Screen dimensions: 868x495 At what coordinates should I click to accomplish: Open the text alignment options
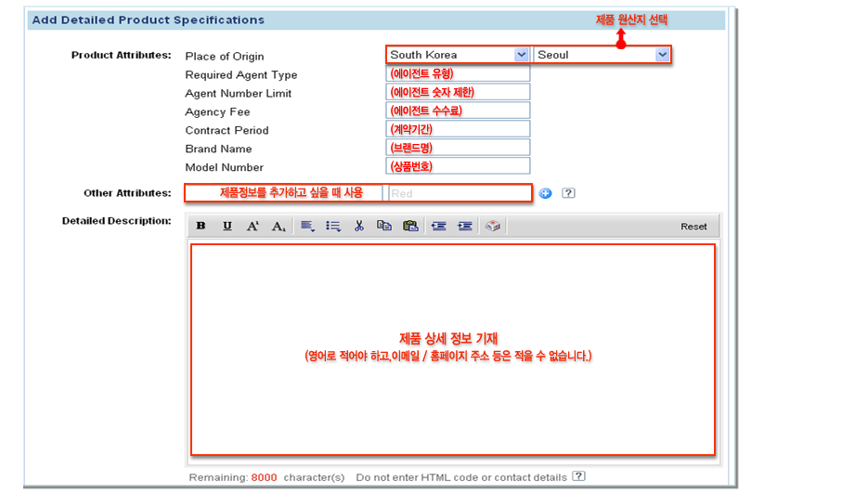[308, 226]
